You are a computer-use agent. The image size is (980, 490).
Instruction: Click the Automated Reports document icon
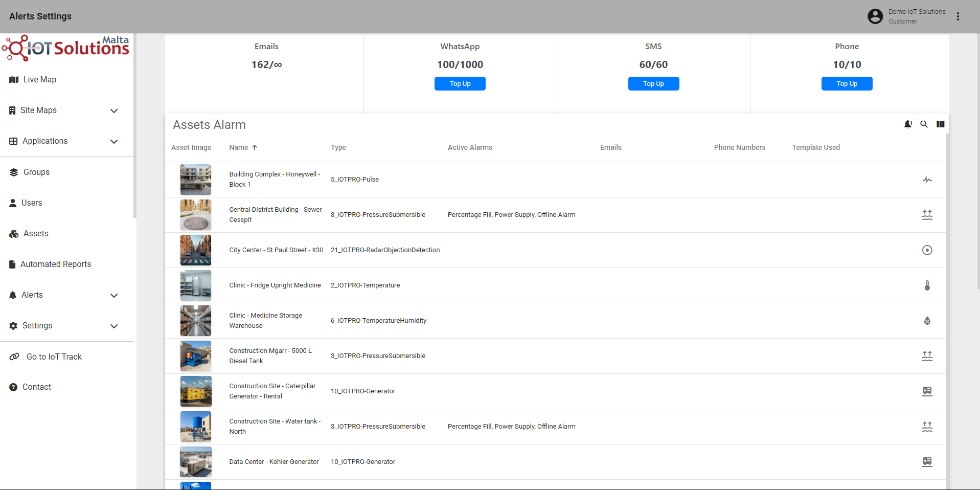click(12, 264)
